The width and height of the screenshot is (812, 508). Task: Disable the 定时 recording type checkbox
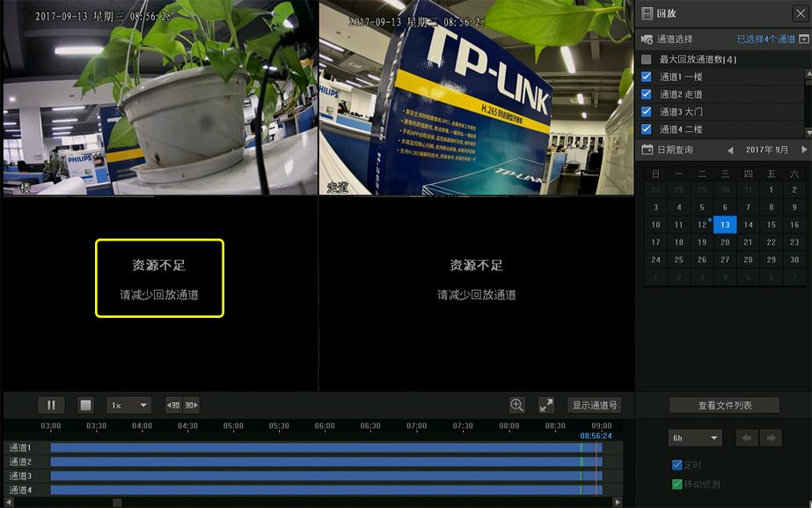(676, 464)
